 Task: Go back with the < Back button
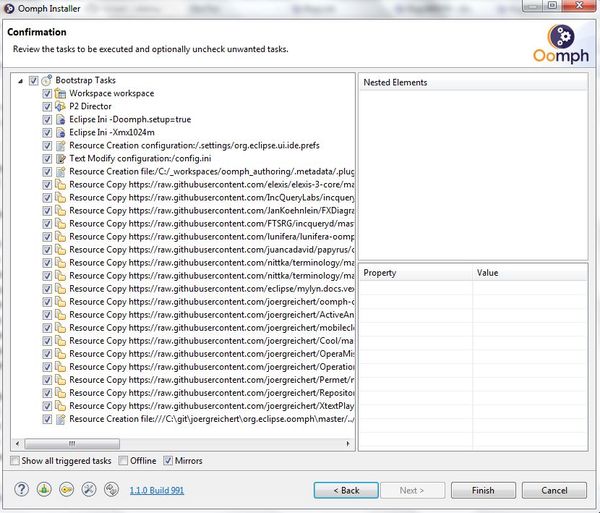tap(346, 490)
